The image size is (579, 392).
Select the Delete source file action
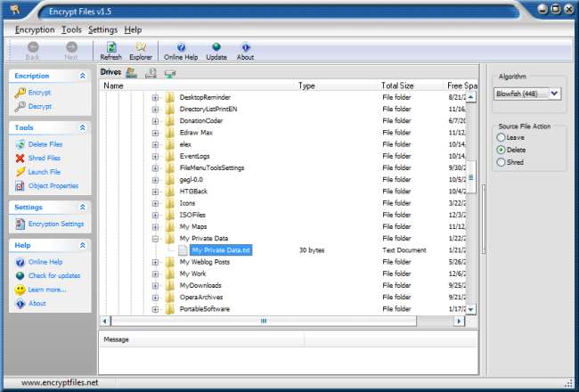click(x=501, y=150)
